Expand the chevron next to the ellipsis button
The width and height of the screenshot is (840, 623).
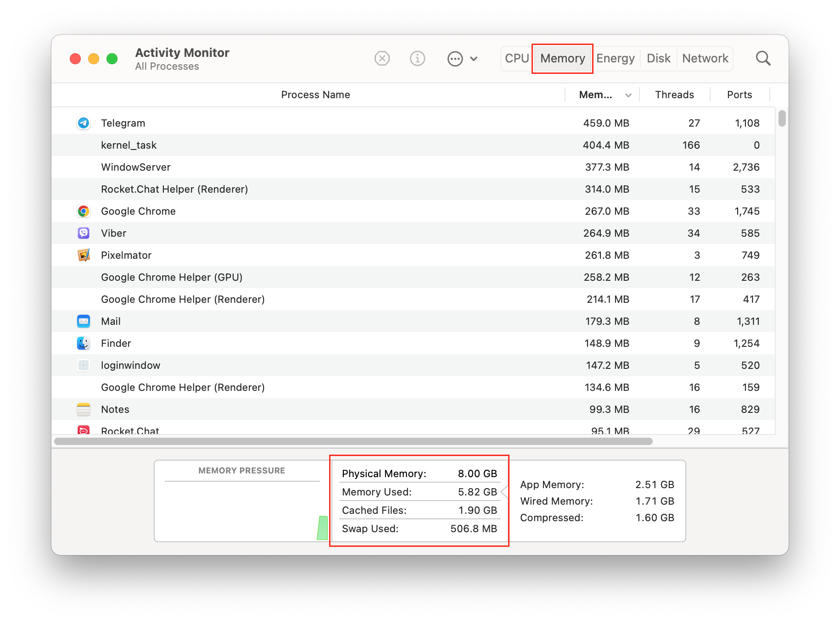[474, 59]
